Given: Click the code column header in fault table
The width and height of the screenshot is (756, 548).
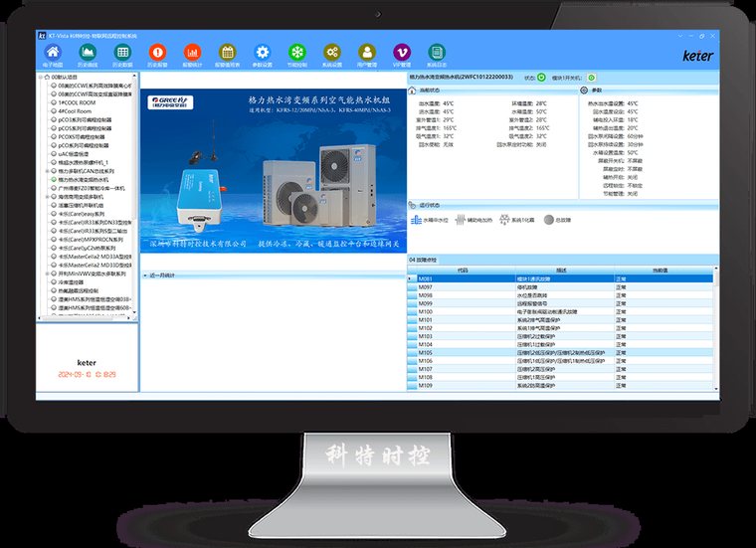Looking at the screenshot, I should [462, 271].
